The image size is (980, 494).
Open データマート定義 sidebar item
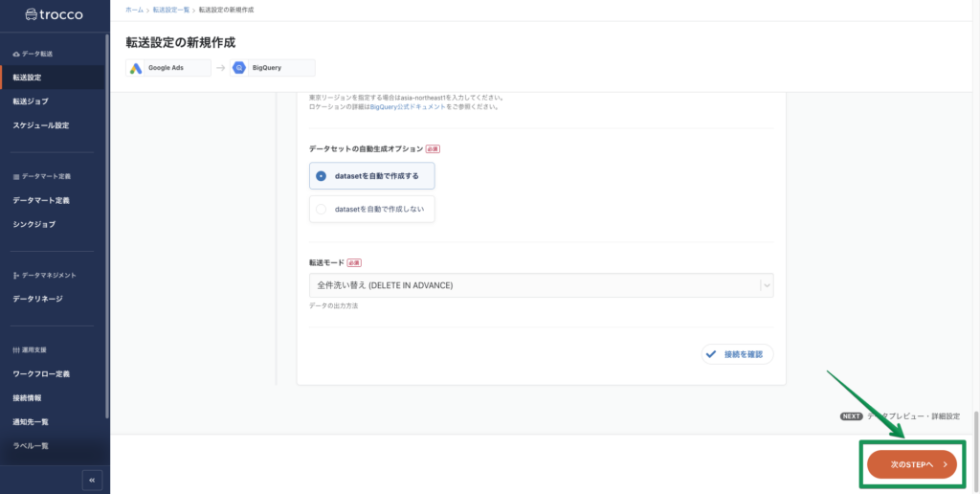pyautogui.click(x=41, y=200)
